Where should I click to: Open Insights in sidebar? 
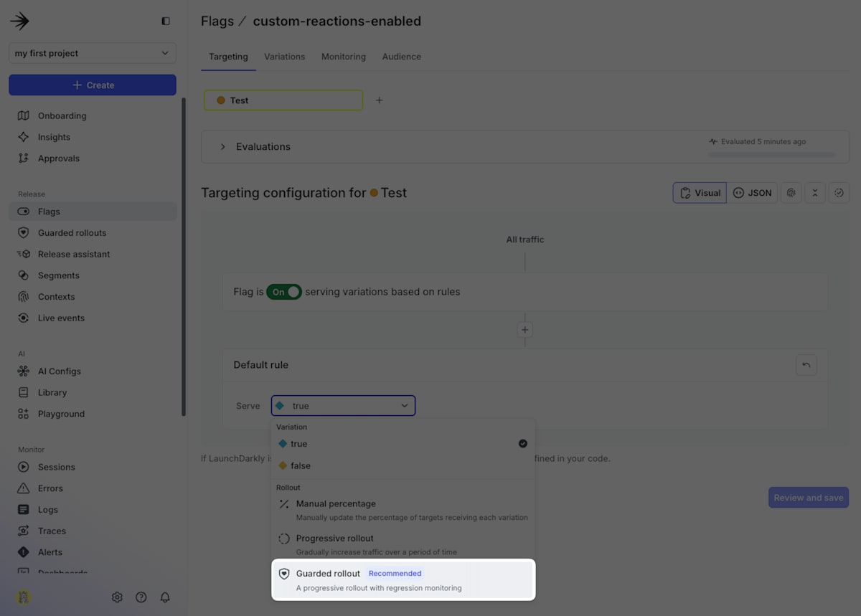pyautogui.click(x=93, y=137)
